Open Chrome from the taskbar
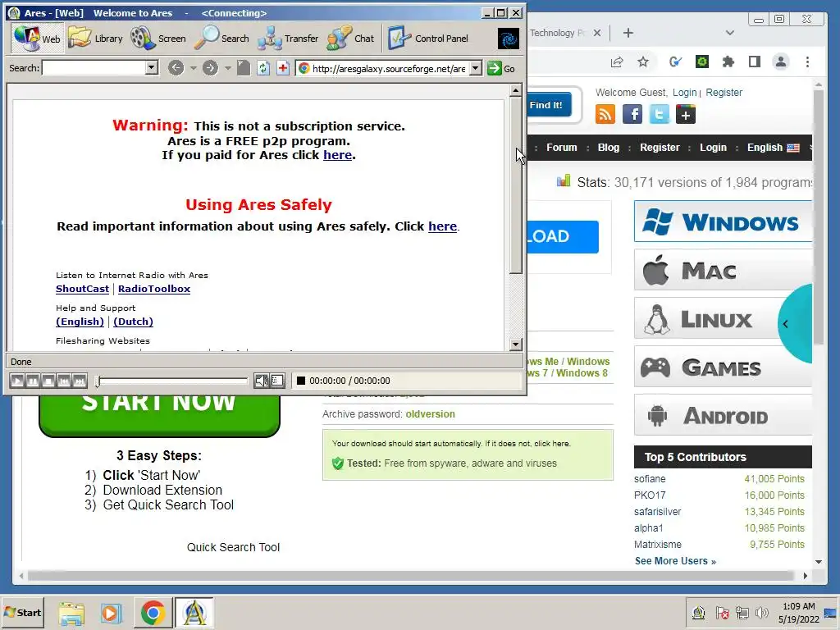The width and height of the screenshot is (840, 630). [x=153, y=613]
